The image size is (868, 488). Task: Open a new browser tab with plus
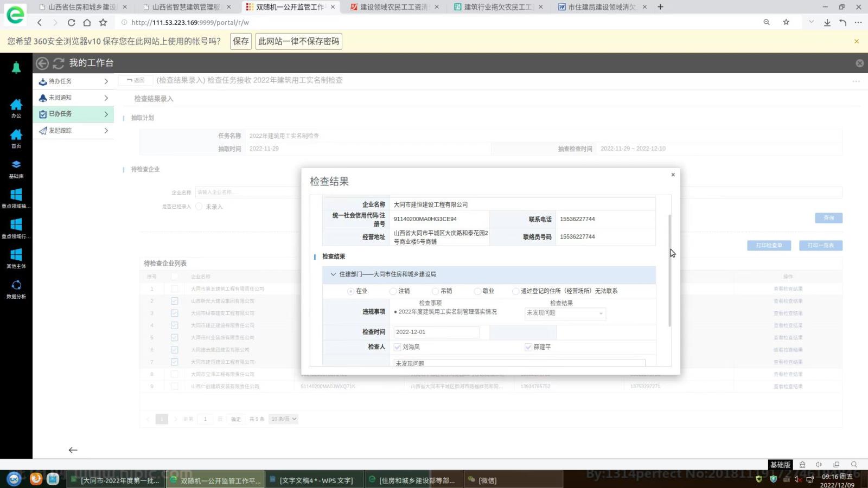660,7
